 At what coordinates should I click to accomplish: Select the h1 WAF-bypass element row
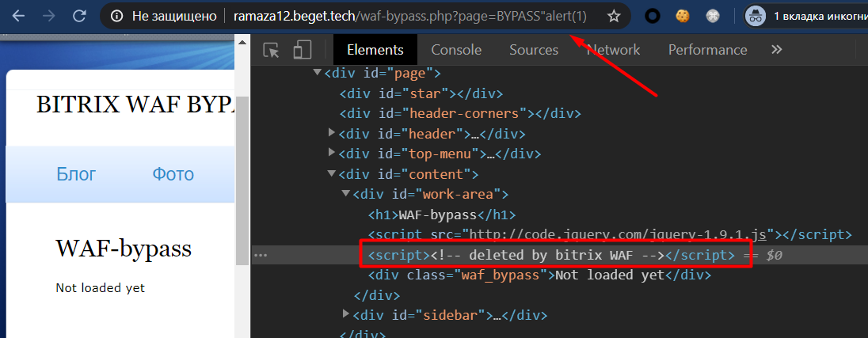442,215
